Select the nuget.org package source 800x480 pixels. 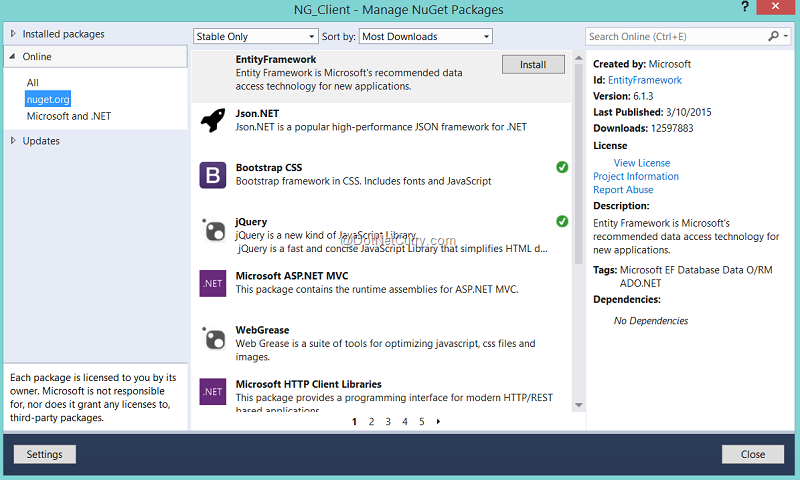point(48,99)
